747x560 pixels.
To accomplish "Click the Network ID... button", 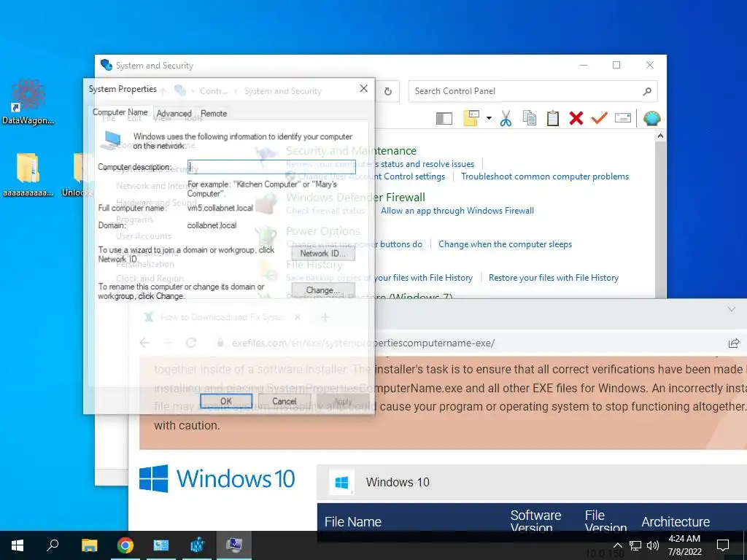I will point(323,253).
